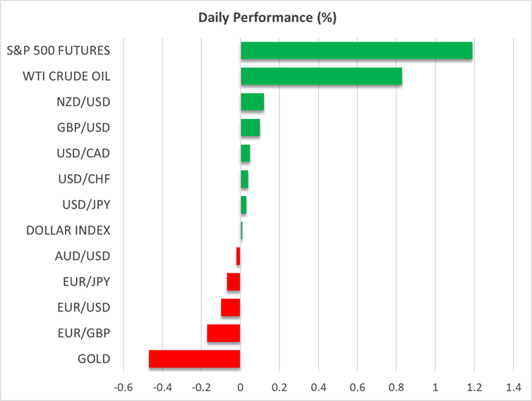
Task: Click the GOLD red bar
Action: tap(195, 359)
